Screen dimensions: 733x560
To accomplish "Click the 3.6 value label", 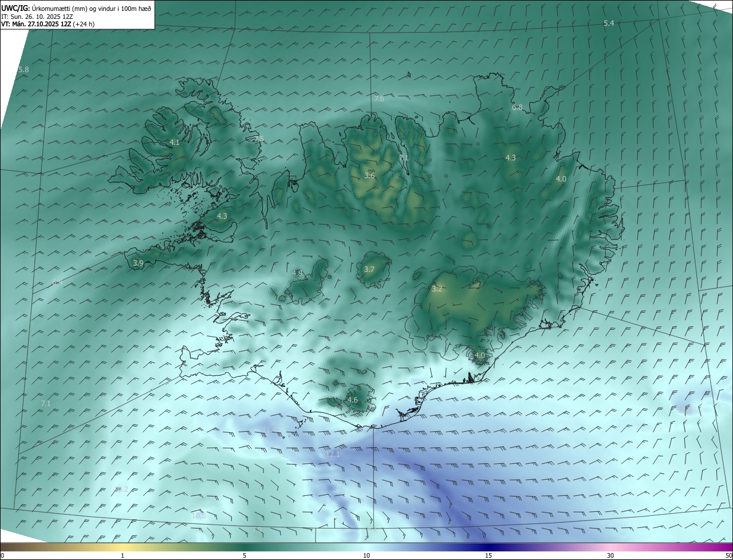I will [x=369, y=176].
